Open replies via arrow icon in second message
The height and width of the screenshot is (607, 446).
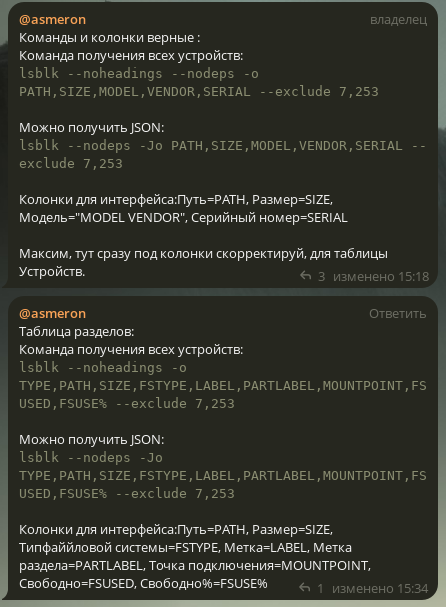305,588
